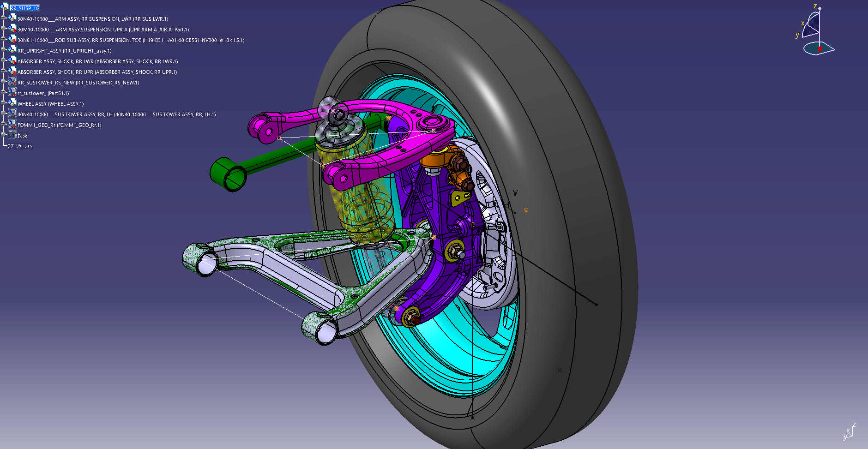Click the FOMM1_GEO_Rr component icon
The image size is (868, 449).
tap(12, 124)
